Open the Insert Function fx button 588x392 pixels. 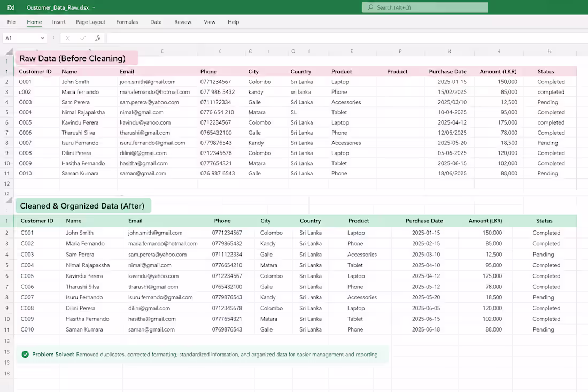[97, 38]
